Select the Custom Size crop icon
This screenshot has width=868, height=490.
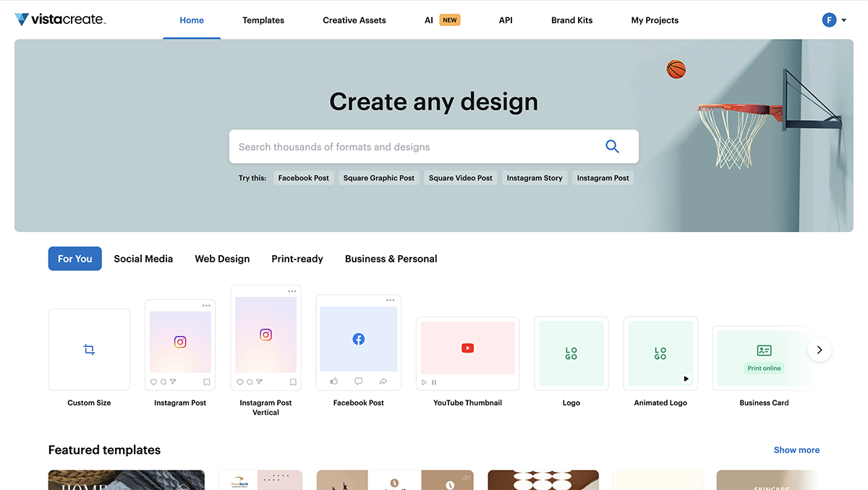tap(89, 349)
